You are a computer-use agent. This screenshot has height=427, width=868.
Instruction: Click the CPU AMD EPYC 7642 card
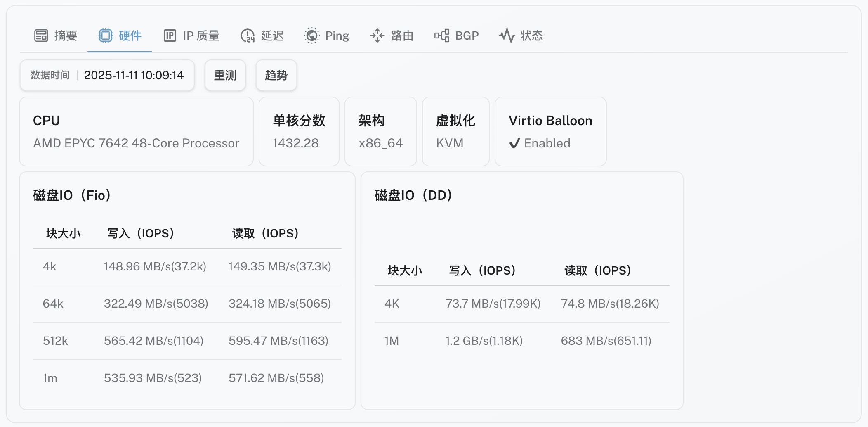click(x=136, y=132)
